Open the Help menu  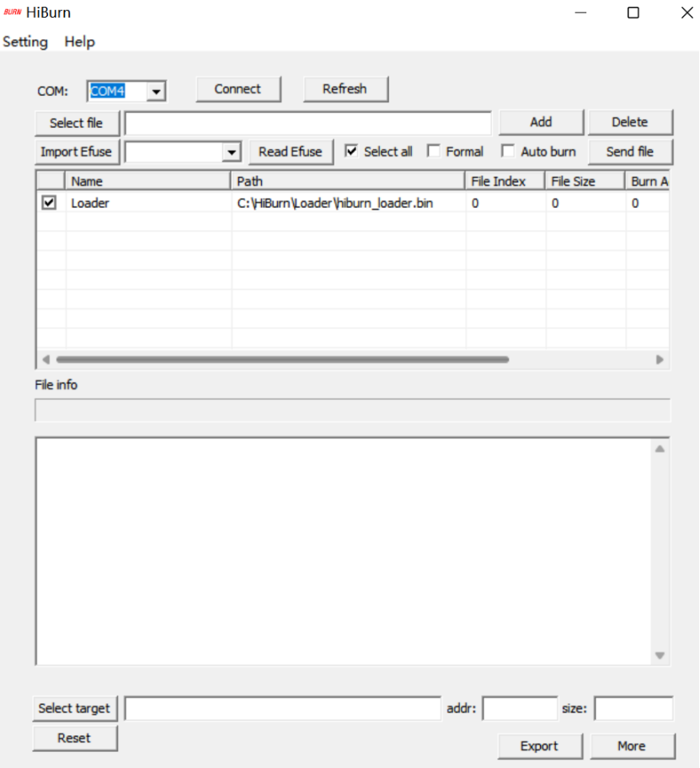coord(79,41)
